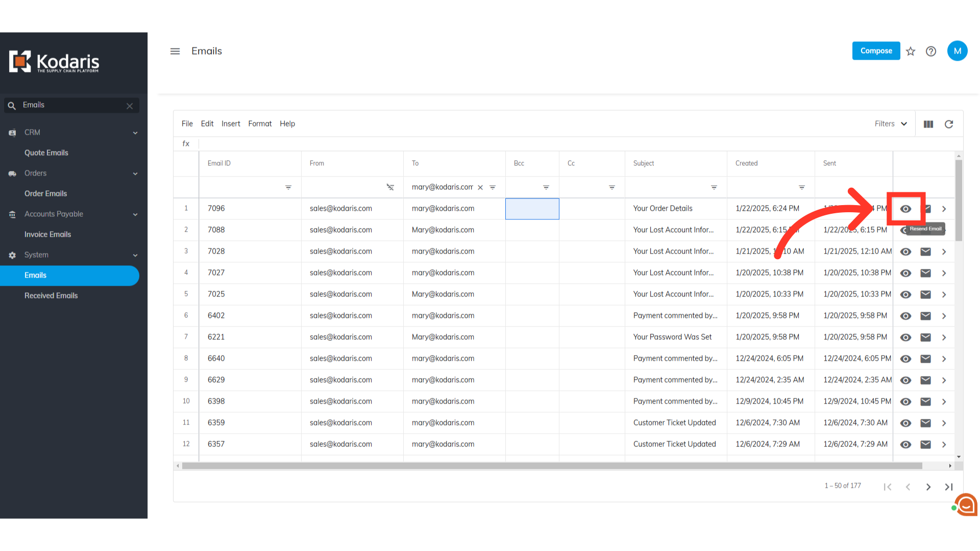The image size is (980, 551).
Task: Refresh the emails grid
Action: click(949, 124)
